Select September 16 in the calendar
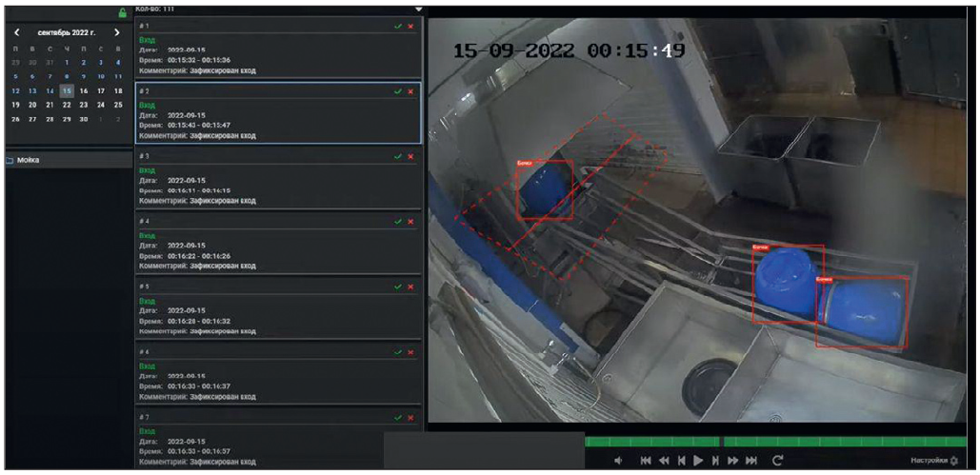The height and width of the screenshot is (475, 980). (x=84, y=90)
